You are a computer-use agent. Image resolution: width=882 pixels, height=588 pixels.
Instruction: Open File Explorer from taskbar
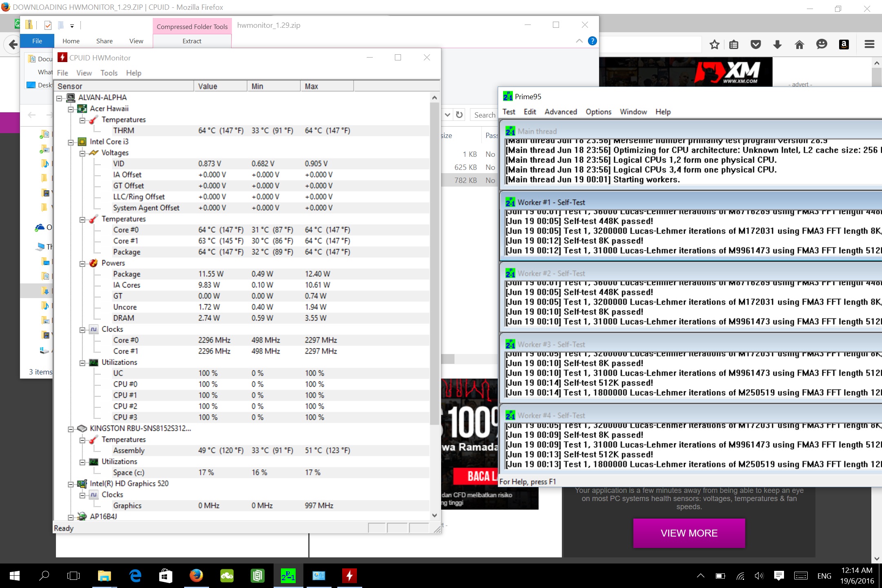pos(105,576)
